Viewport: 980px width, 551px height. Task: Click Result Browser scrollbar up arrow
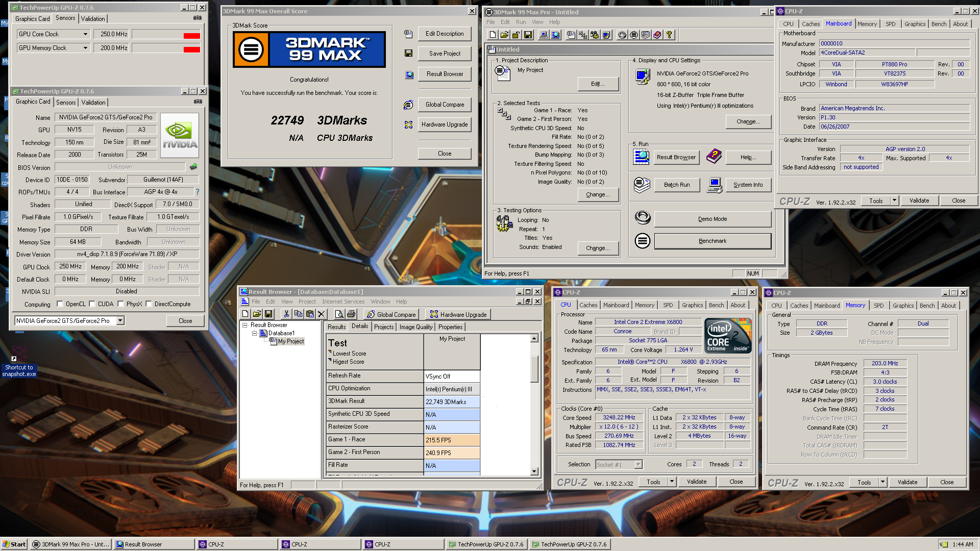[x=534, y=338]
